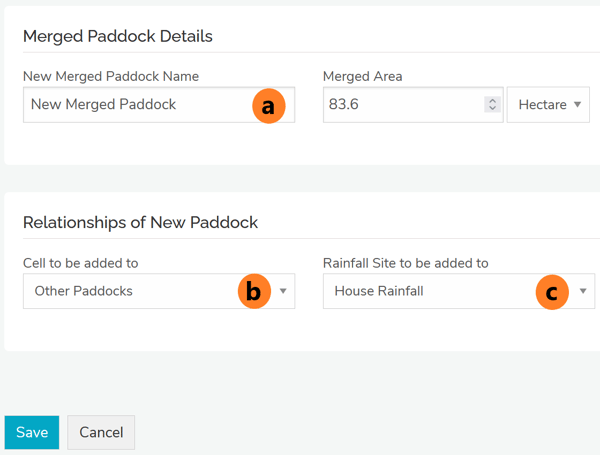The height and width of the screenshot is (455, 600).
Task: Click the Merged Paddock Details heading
Action: pos(118,36)
